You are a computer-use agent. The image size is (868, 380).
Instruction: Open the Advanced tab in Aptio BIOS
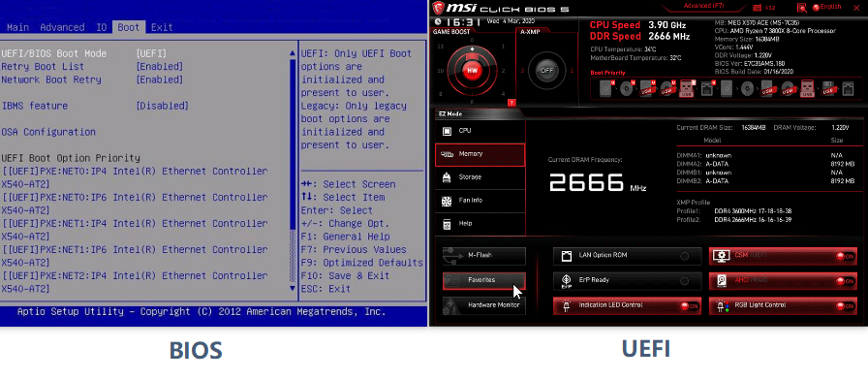click(62, 27)
